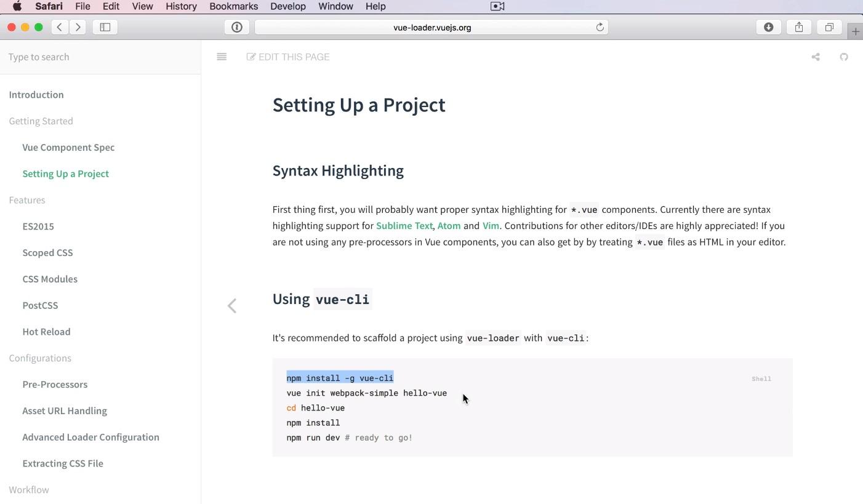863x504 pixels.
Task: Click the address bar showing vue-loader.vuejs.org
Action: tap(431, 27)
